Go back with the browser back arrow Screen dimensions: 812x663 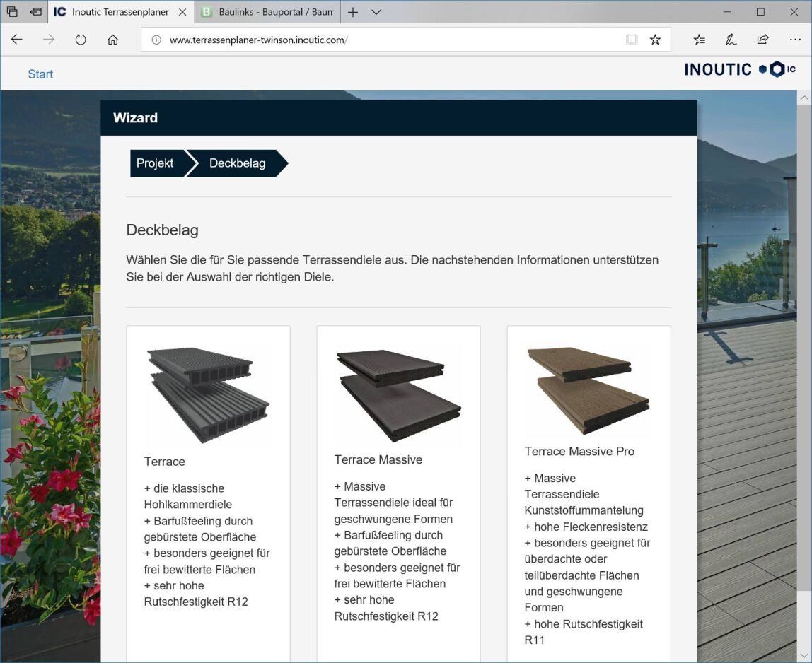tap(16, 40)
